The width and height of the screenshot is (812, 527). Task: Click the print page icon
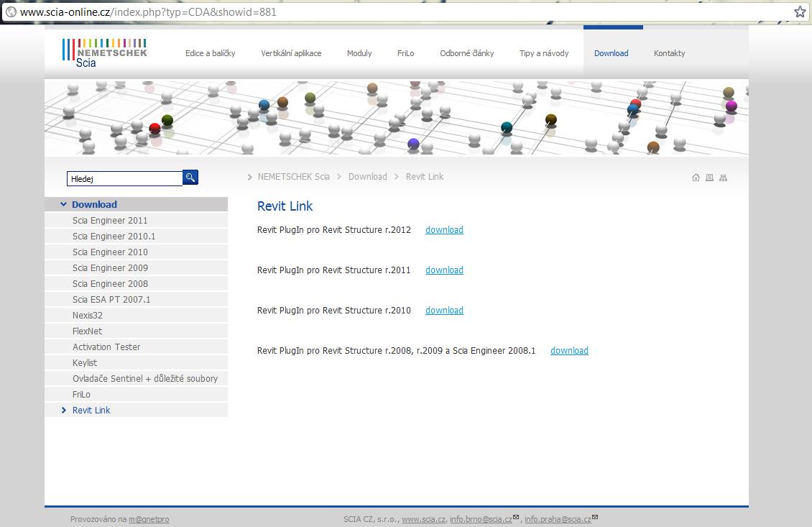pyautogui.click(x=709, y=178)
